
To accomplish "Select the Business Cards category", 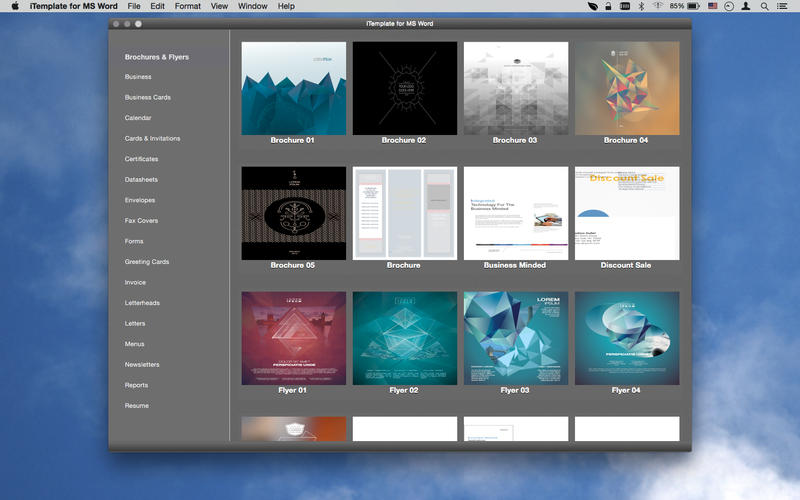I will pyautogui.click(x=147, y=97).
